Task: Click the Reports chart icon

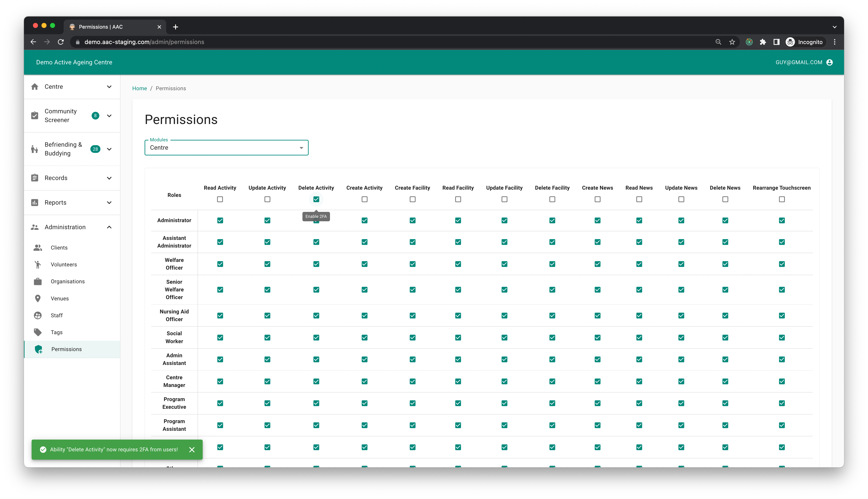Action: point(35,202)
